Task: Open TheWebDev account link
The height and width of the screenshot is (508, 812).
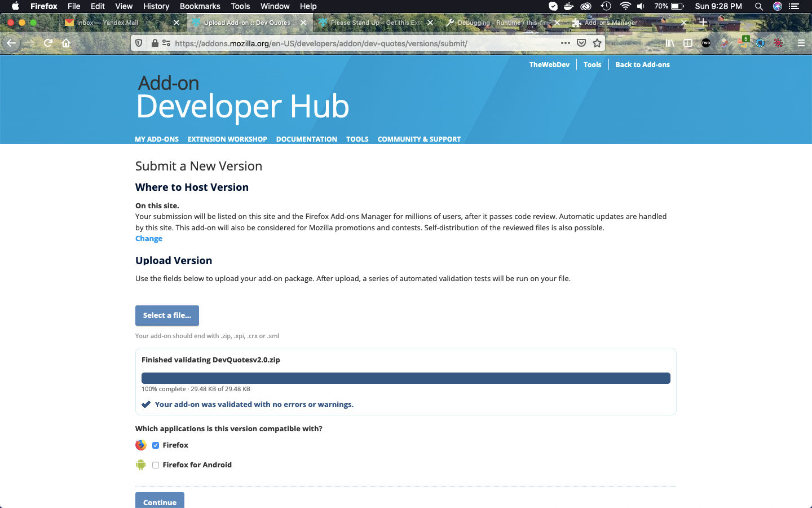Action: [x=549, y=65]
